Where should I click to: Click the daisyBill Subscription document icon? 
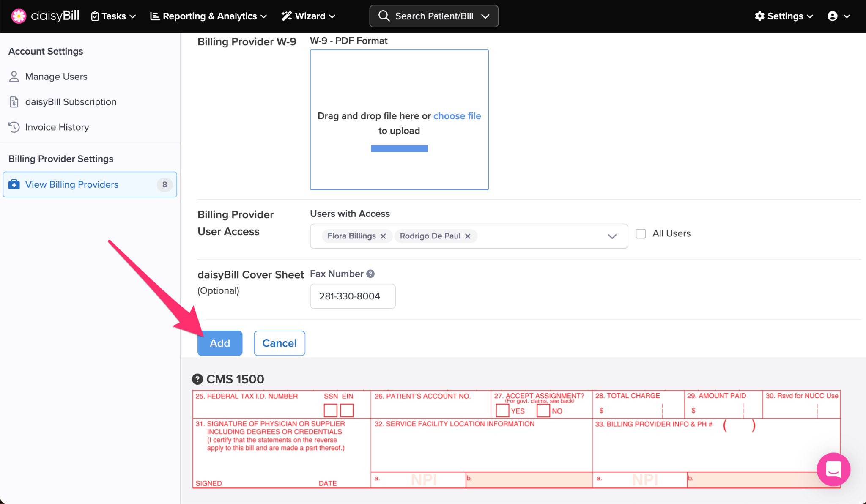click(14, 102)
